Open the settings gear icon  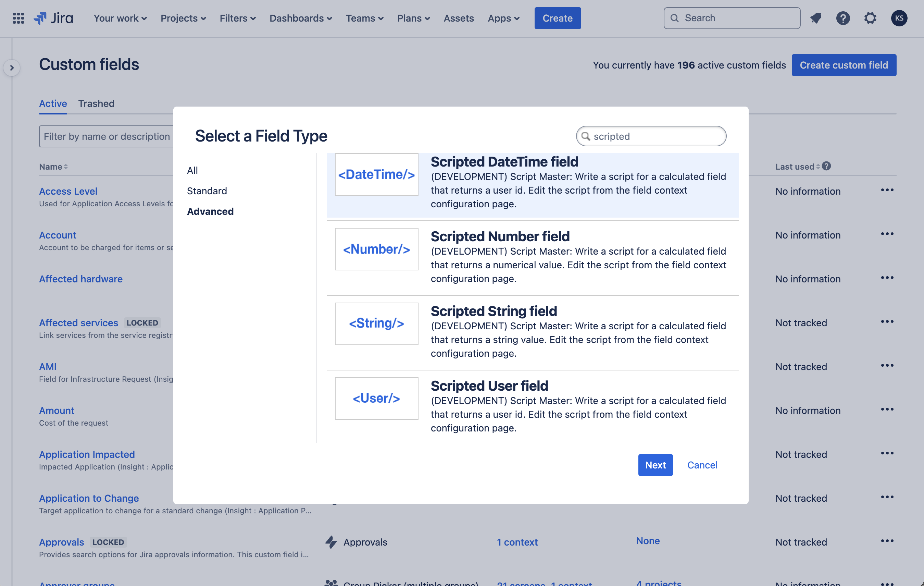point(870,18)
